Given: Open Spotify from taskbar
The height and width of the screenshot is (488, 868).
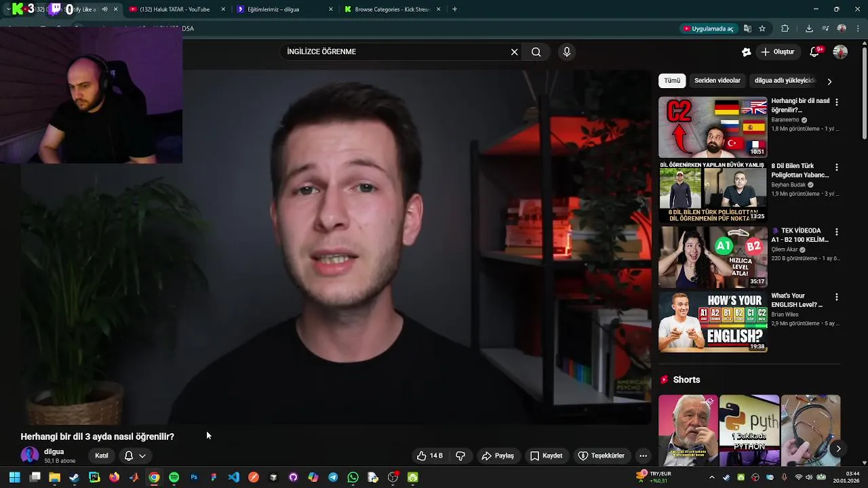Looking at the screenshot, I should coord(174,478).
